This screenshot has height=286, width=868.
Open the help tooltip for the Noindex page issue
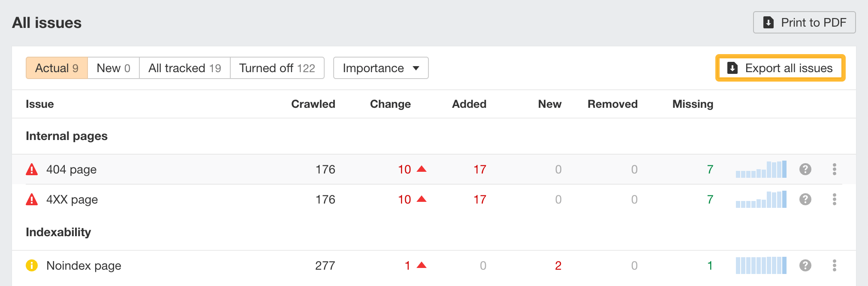pos(805,266)
